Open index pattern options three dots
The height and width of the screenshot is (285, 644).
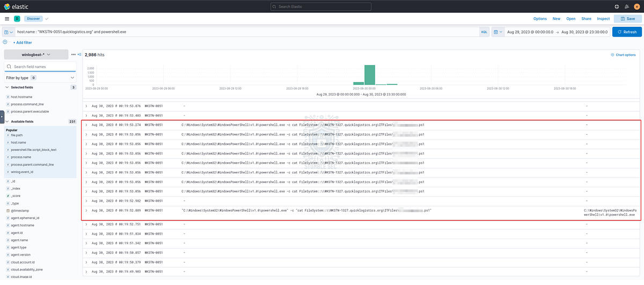click(74, 55)
